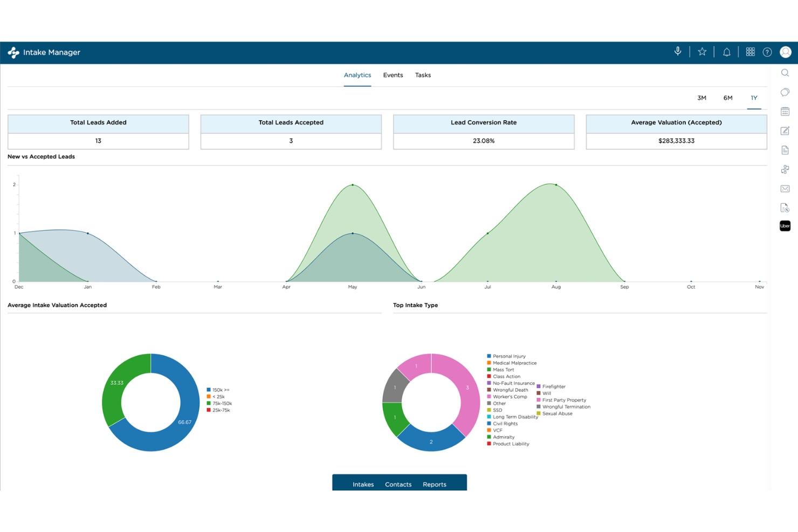Open the notifications bell
This screenshot has width=798, height=532.
[x=726, y=51]
